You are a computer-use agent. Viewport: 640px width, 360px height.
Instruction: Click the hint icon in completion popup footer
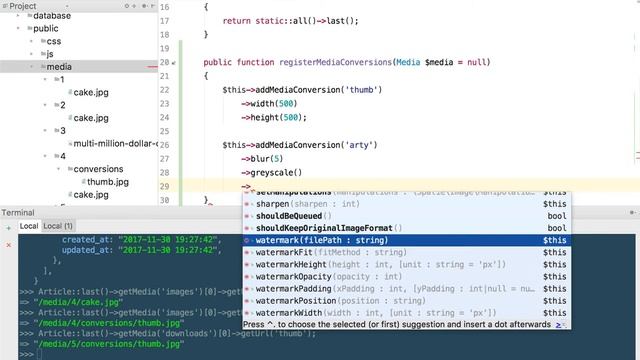coord(558,325)
